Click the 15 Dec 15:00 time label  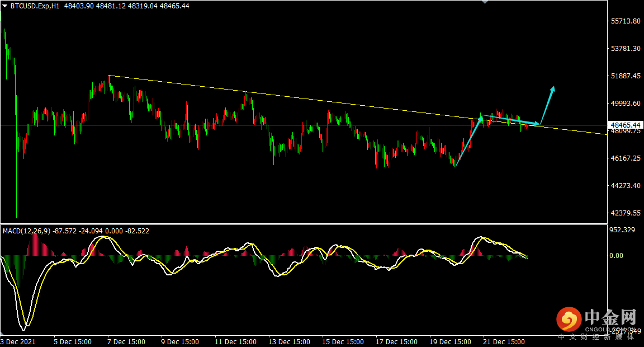click(343, 341)
